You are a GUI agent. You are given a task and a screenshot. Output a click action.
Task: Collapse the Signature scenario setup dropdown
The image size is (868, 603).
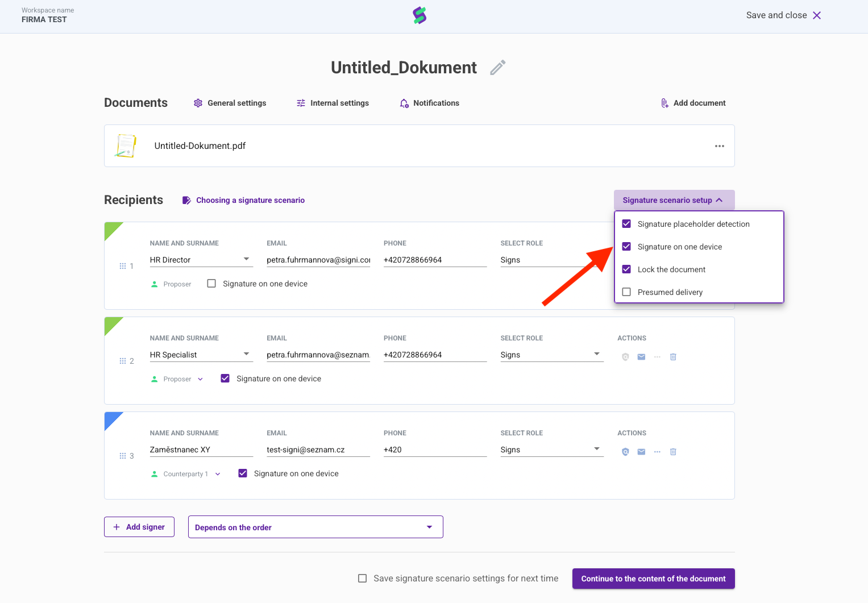(674, 200)
